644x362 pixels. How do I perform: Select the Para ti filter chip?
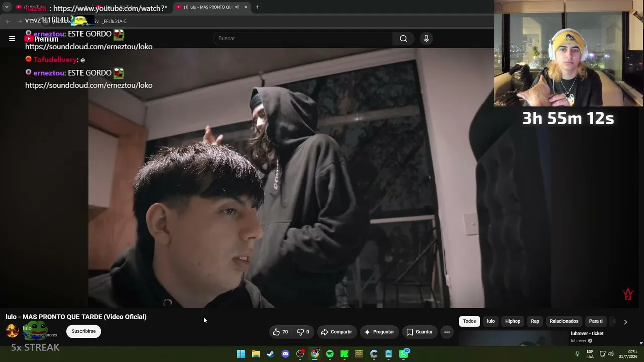pyautogui.click(x=596, y=321)
